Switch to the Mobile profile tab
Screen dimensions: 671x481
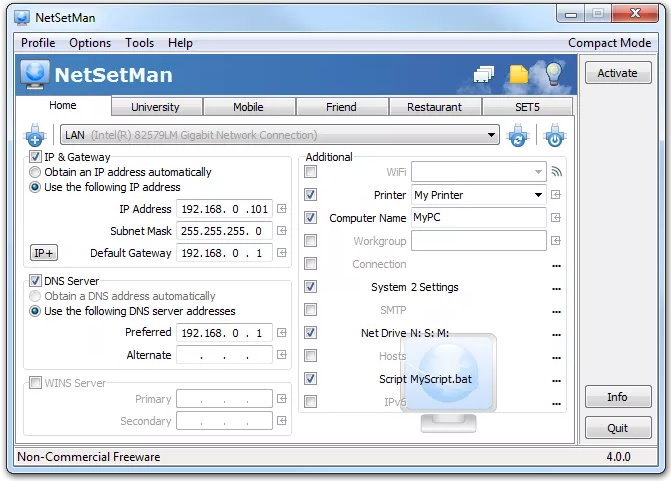(x=249, y=107)
